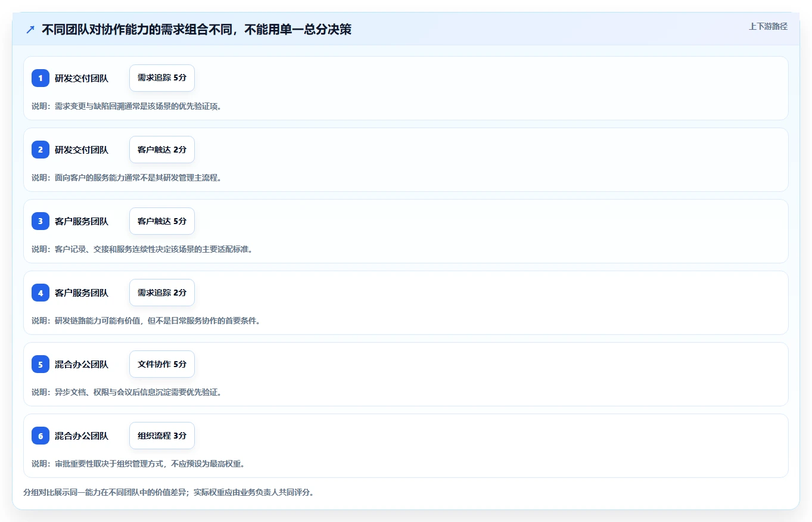Click 客户服务团队 label in row 4
812x522 pixels.
[82, 293]
